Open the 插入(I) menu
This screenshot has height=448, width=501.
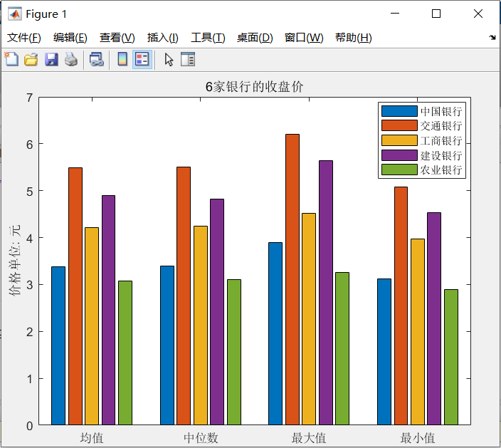coord(163,38)
